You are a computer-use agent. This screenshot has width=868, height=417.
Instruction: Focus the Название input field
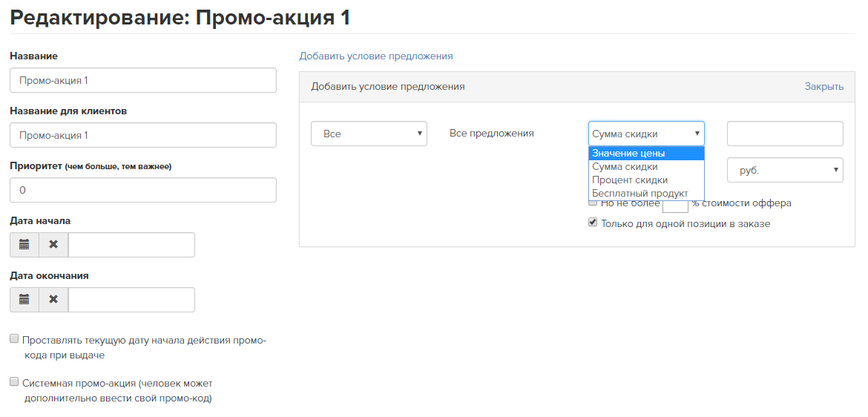(143, 80)
